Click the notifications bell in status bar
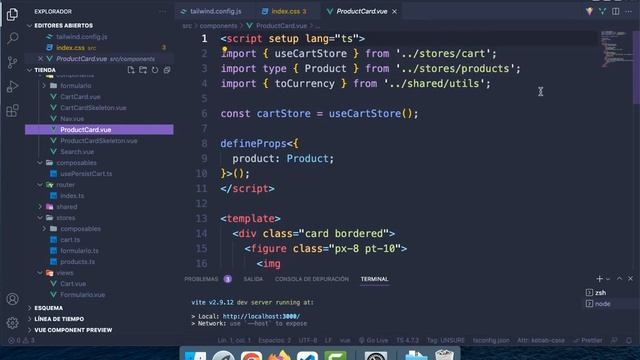Viewport: 640px width, 360px height. coord(629,340)
